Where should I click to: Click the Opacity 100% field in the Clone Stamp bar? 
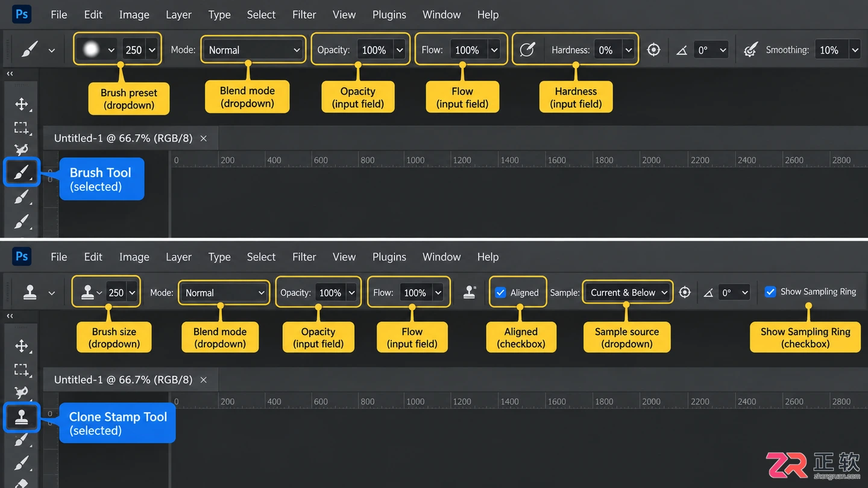coord(330,293)
